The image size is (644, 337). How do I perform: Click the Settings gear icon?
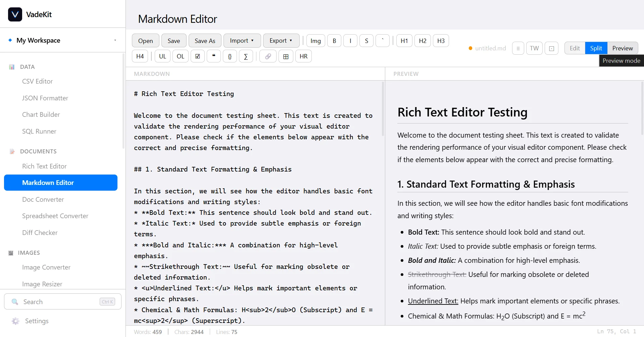(x=15, y=321)
